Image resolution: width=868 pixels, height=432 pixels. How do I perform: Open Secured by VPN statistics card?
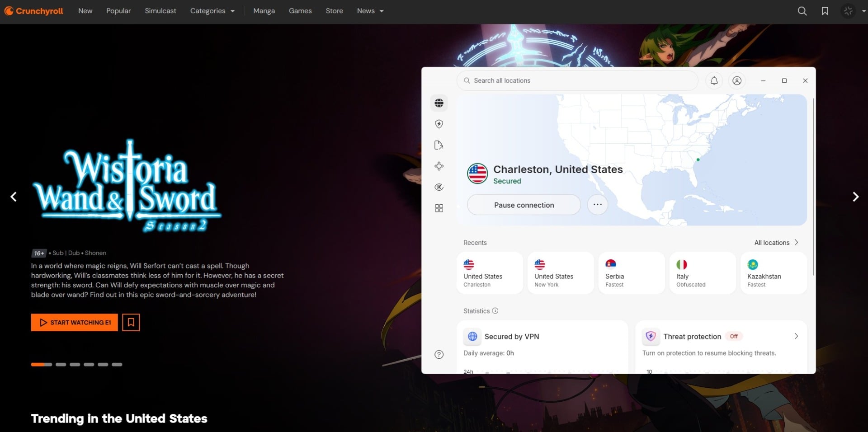click(542, 347)
